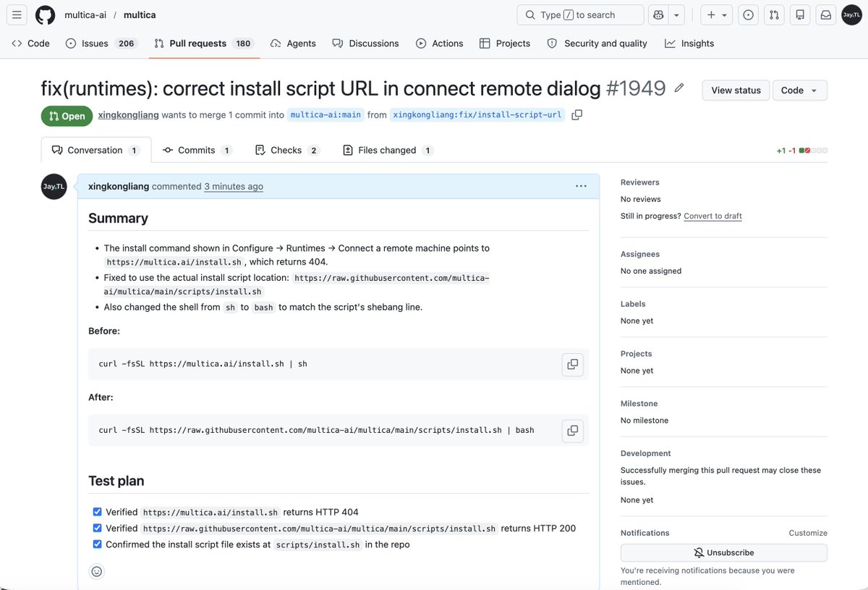The image size is (868, 590).
Task: Open the Agents repo tab
Action: point(293,43)
